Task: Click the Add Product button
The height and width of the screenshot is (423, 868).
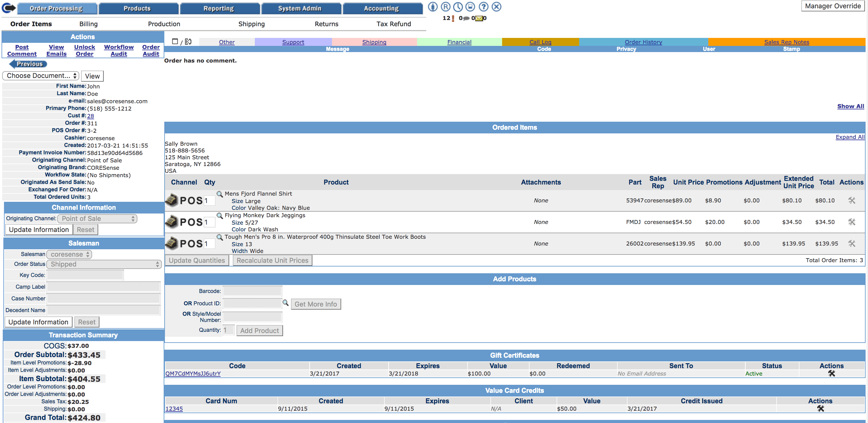Action: pos(259,330)
